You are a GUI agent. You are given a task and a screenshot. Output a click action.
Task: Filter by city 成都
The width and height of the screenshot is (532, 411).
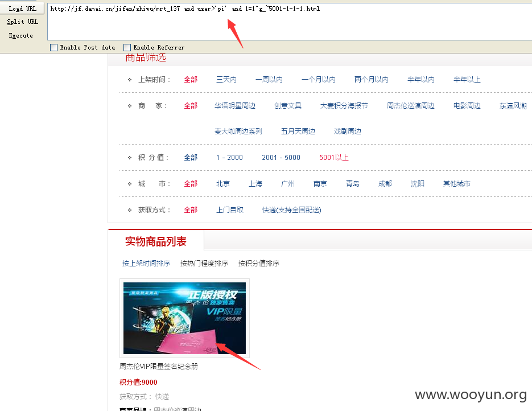click(x=385, y=184)
